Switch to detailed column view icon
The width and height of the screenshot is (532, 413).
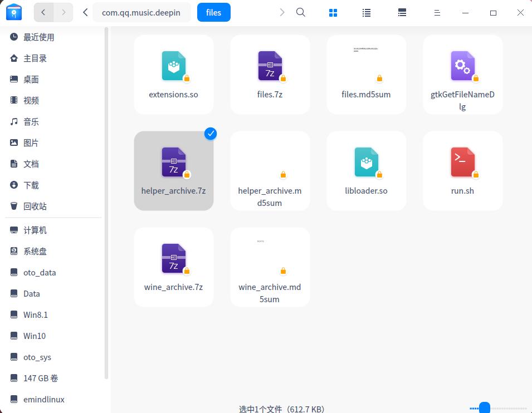(x=402, y=13)
